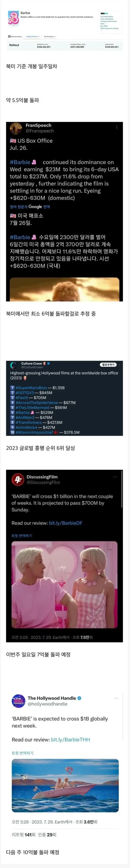Image resolution: width=130 pixels, height=868 pixels.
Task: Click the 팔로우하기 follow button
Action: (x=108, y=365)
